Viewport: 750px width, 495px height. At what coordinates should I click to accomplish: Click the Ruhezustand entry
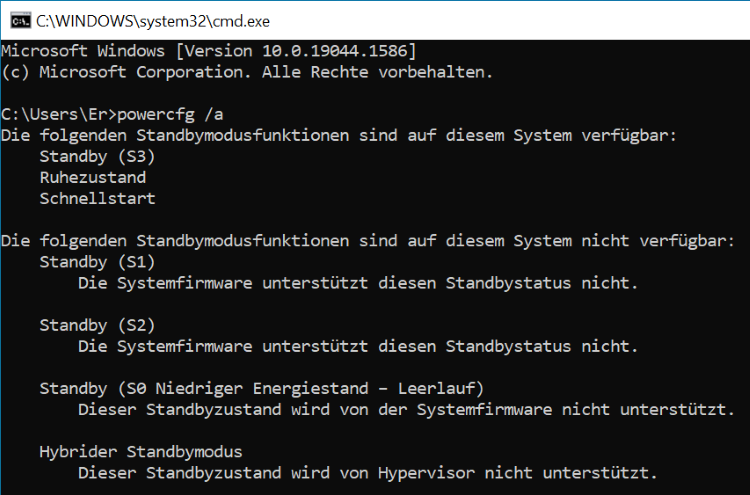point(92,177)
